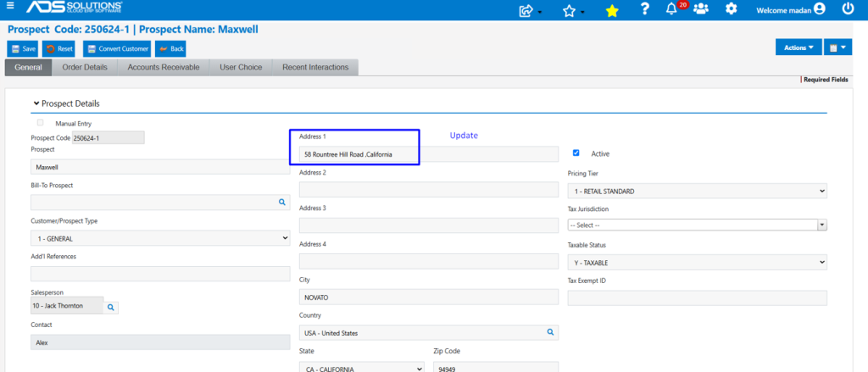868x372 pixels.
Task: Open the hamburger navigation menu
Action: click(10, 6)
